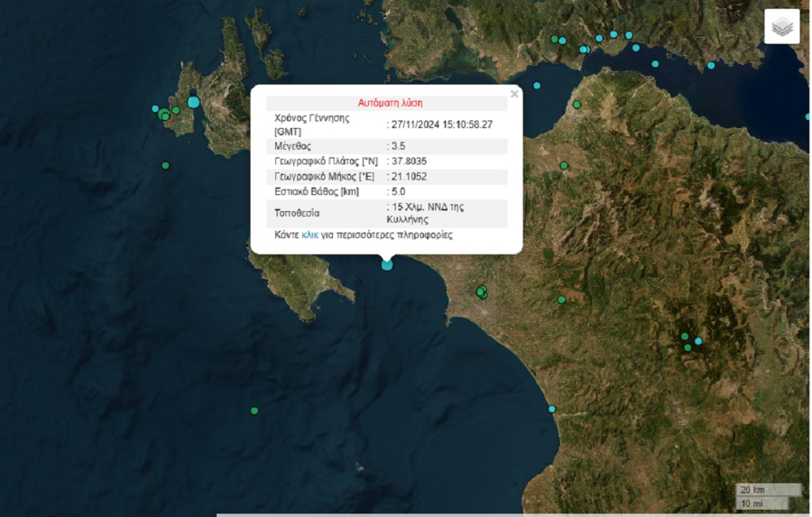Screen dimensions: 812x517
Task: Select the lone green marker in sea below Kefalonia
Action: [x=165, y=165]
